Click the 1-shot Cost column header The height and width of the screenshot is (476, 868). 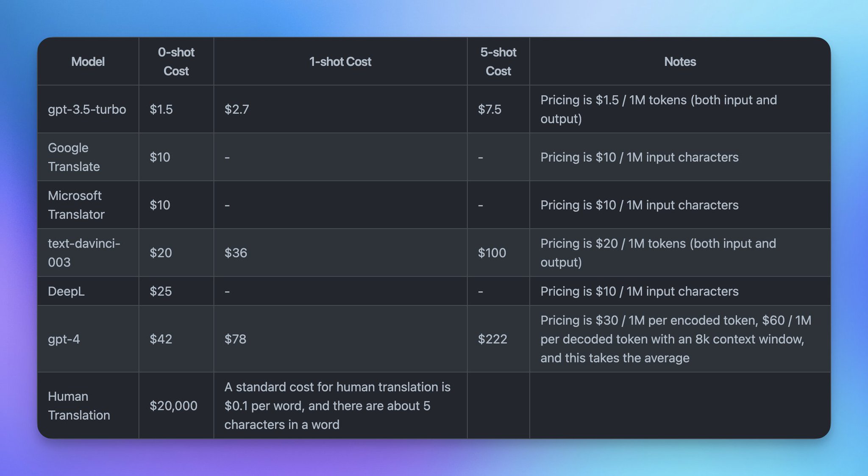(x=340, y=62)
